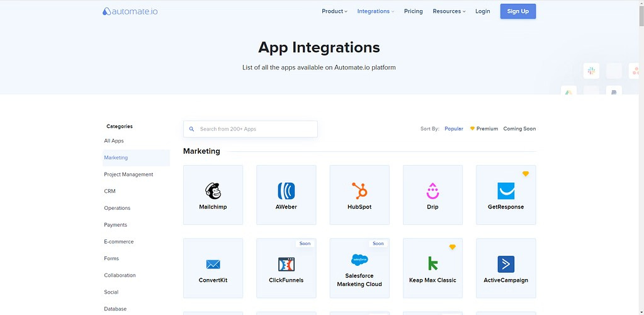Screen dimensions: 644x315
Task: Sort apps by Popular
Action: [x=453, y=129]
